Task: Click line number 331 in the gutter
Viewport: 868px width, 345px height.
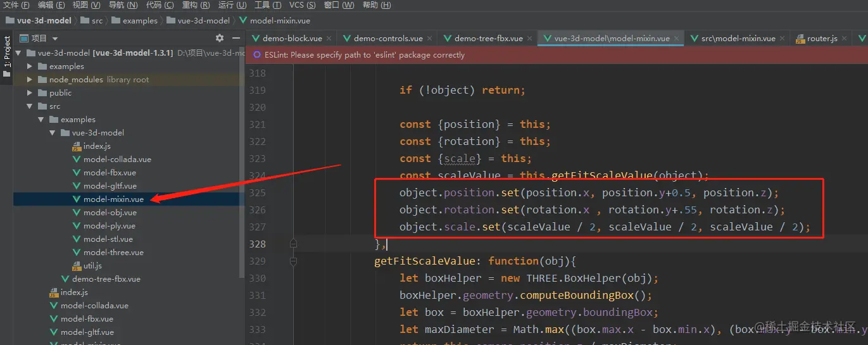Action: pos(257,295)
